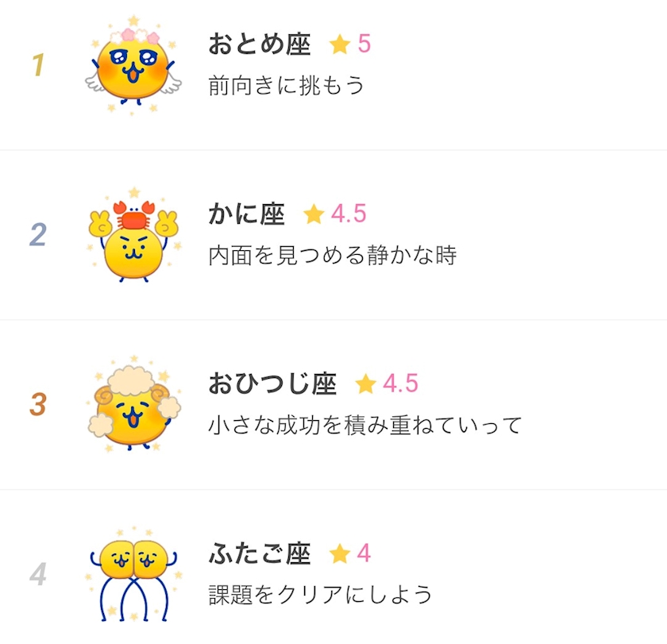Select the ふたご座 title text
This screenshot has height=644, width=667.
pyautogui.click(x=260, y=553)
